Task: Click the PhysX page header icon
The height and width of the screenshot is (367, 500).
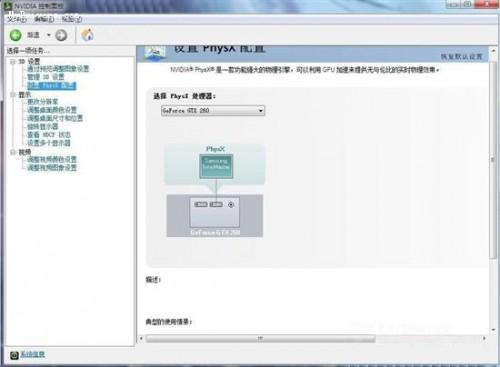Action: [x=154, y=53]
